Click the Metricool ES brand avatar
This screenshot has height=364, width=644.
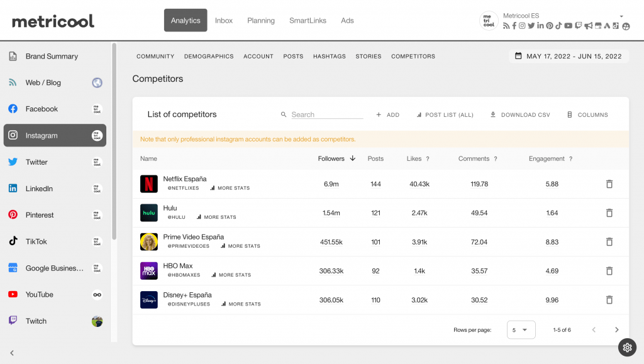coord(489,21)
